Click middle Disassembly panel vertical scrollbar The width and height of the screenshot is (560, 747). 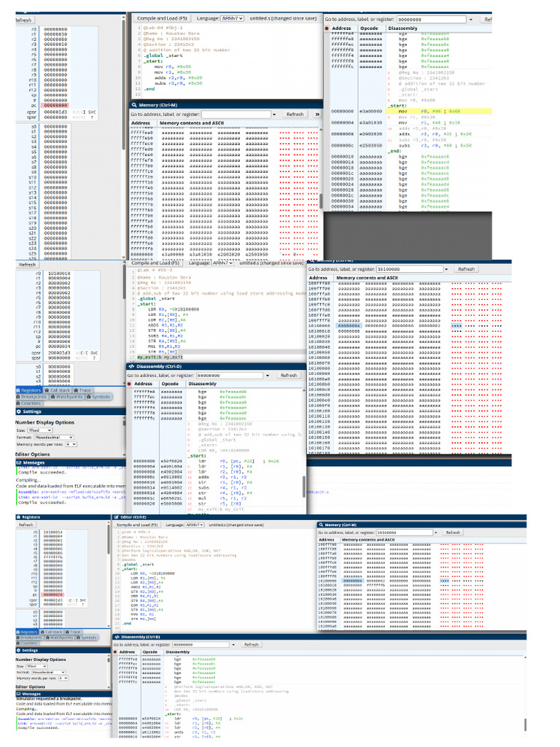click(303, 486)
